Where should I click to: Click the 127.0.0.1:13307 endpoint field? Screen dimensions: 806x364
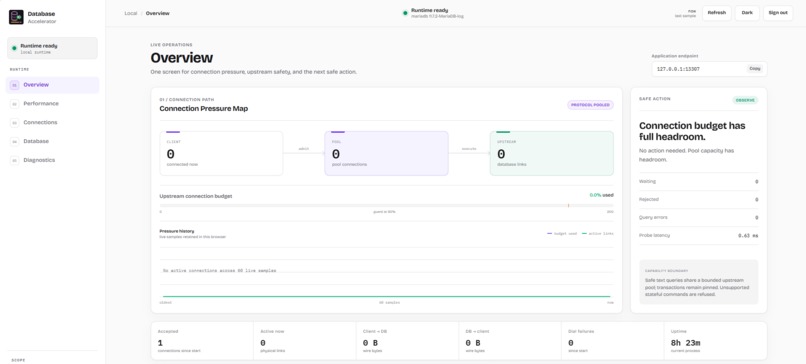click(709, 69)
